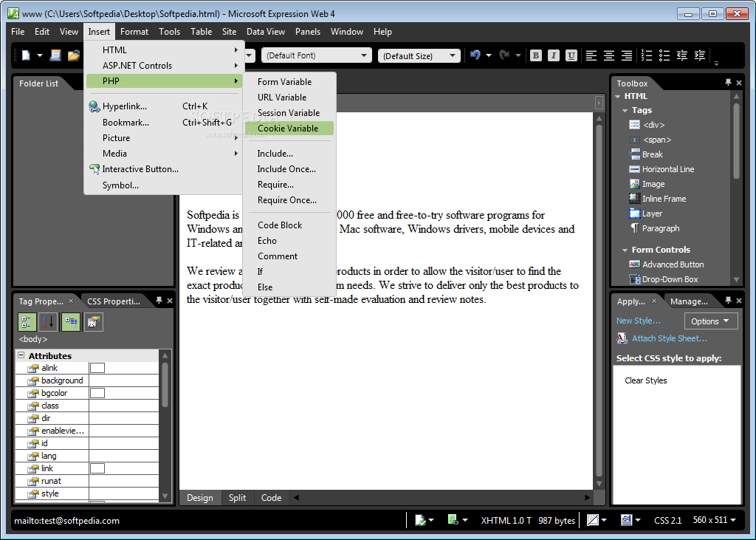Insert Paragraph from Toolbox

(x=655, y=228)
